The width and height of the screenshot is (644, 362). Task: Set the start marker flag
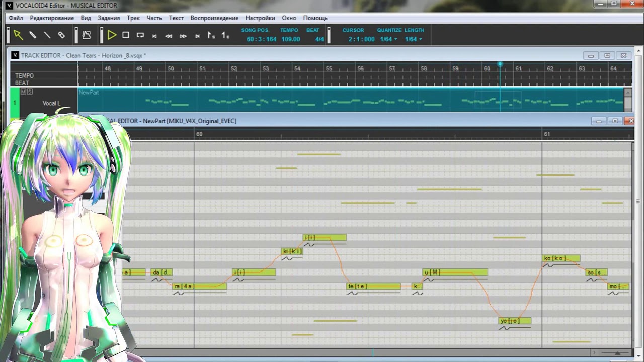pyautogui.click(x=211, y=36)
